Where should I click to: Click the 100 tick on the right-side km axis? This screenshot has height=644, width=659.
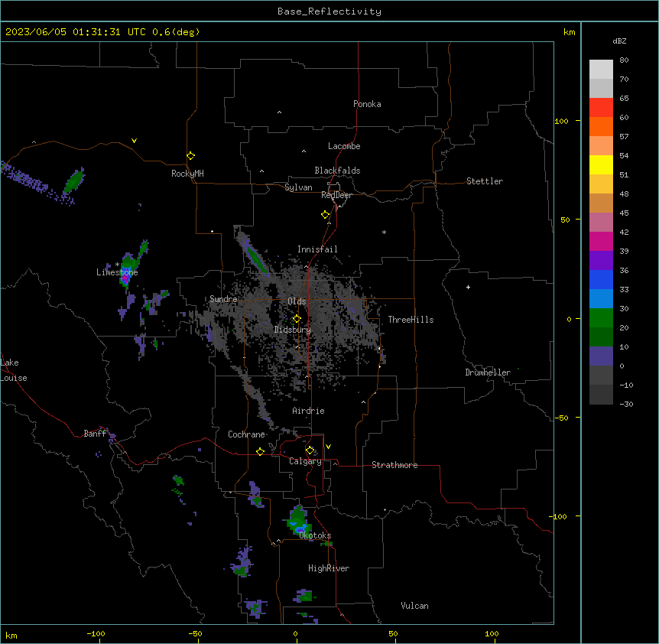click(x=561, y=121)
